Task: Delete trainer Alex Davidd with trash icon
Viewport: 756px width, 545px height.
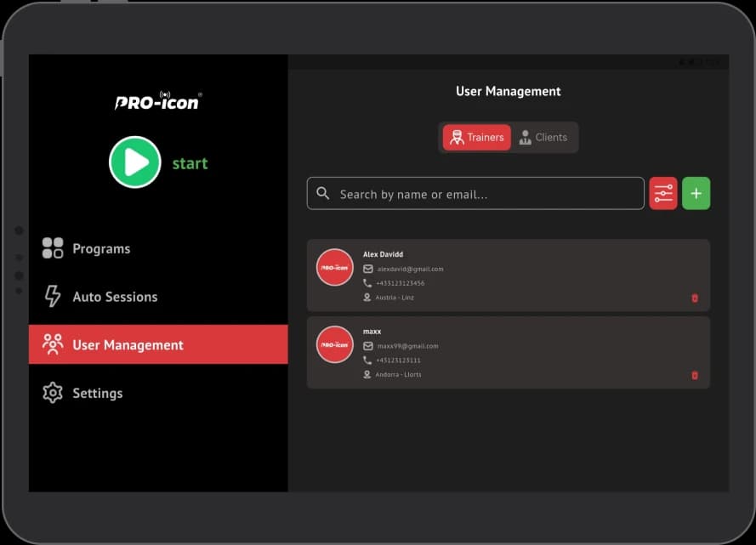Action: pos(695,298)
